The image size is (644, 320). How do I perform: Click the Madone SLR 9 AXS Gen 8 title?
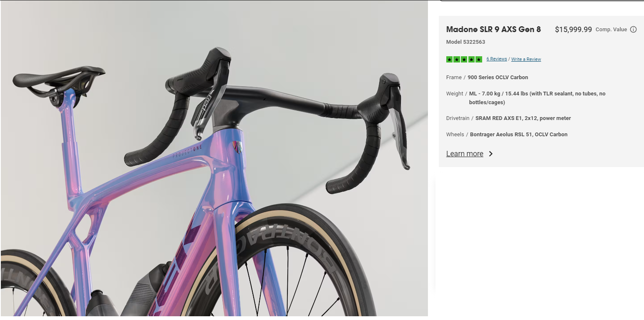(x=493, y=29)
